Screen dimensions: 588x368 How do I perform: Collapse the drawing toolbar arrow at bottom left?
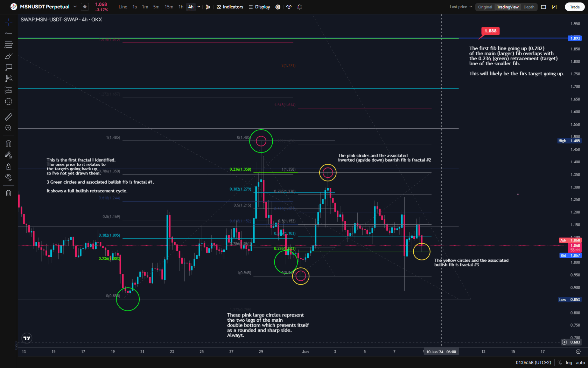coord(16,346)
